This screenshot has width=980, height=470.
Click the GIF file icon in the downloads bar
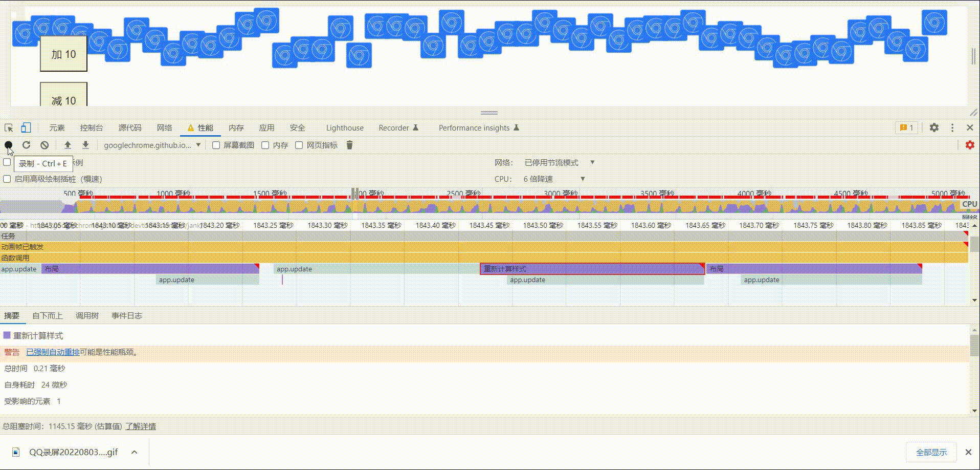pos(16,452)
